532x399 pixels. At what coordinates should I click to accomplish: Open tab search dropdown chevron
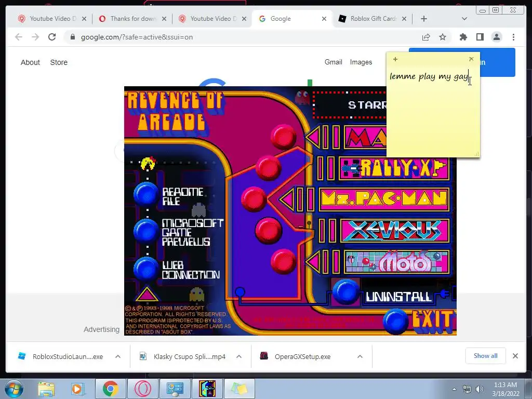[464, 19]
